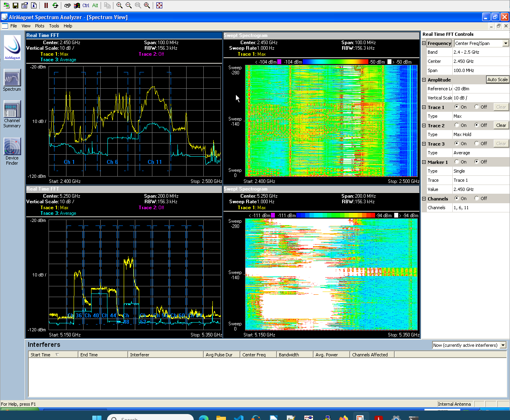Collapse the Channels section
Image resolution: width=510 pixels, height=420 pixels.
pyautogui.click(x=424, y=199)
